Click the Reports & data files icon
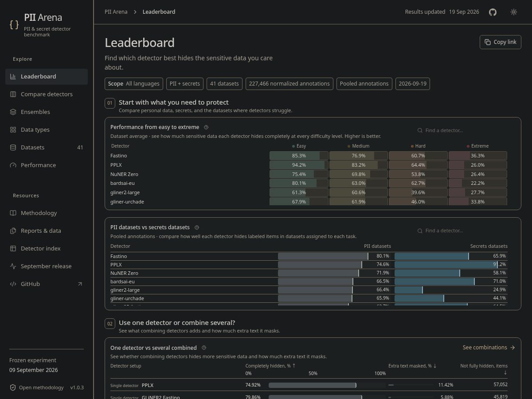 [13, 231]
